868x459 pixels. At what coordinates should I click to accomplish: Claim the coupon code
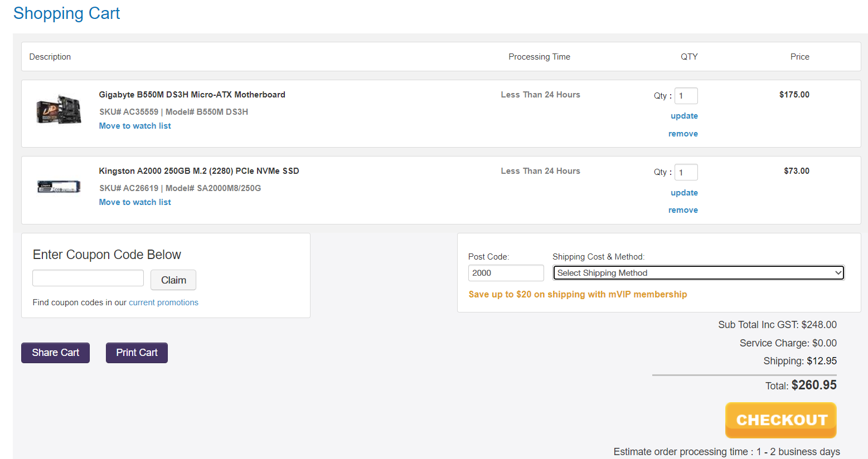(173, 280)
